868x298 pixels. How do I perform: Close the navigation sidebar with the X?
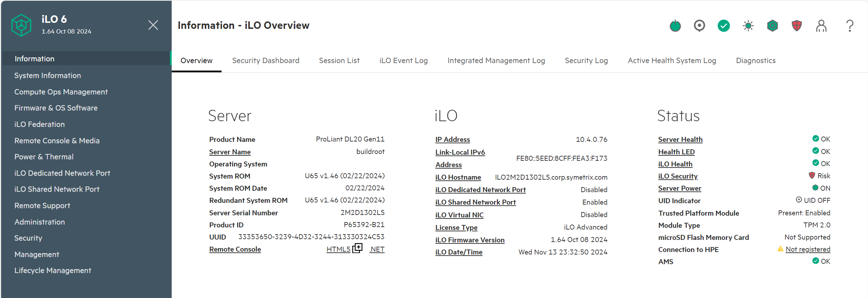coord(153,25)
